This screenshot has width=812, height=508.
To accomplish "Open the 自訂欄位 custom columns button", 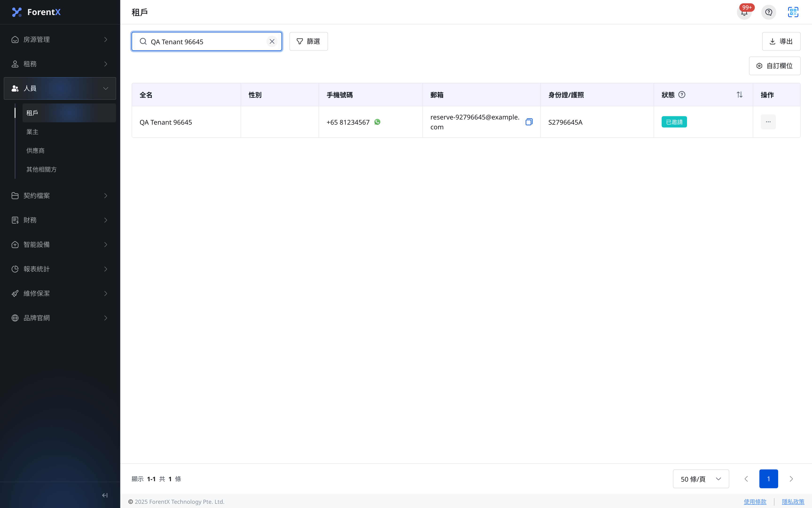I will pos(774,66).
